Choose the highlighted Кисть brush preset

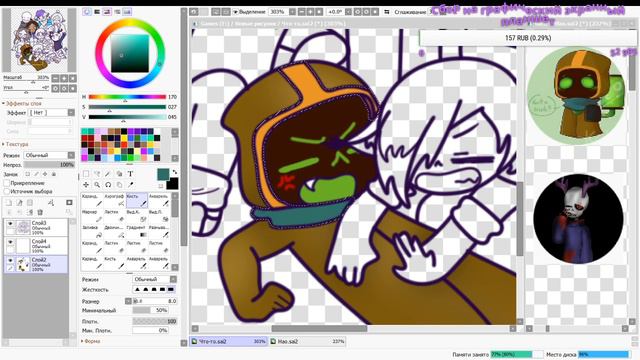[x=137, y=200]
